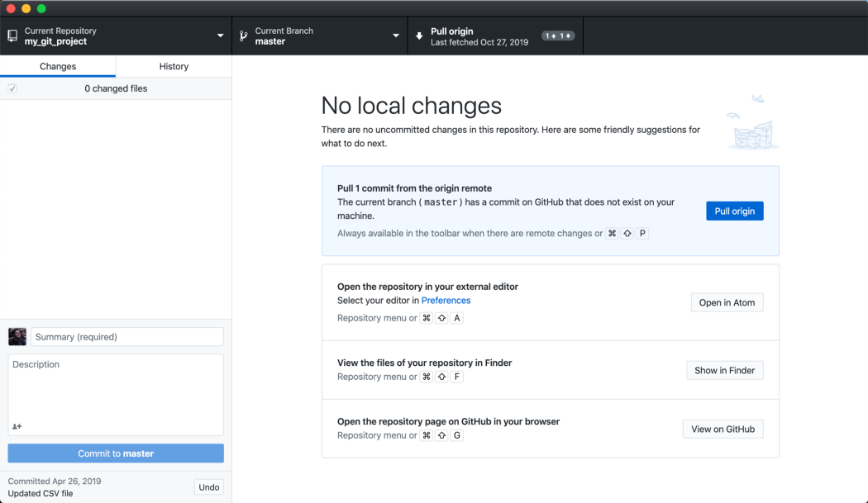Screen dimensions: 868x503
Task: Toggle the changed files checkbox
Action: coord(12,88)
